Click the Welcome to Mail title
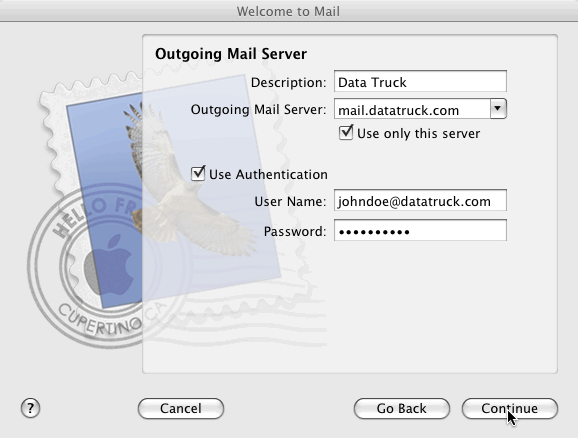Screen dimensions: 578x438 288,11
